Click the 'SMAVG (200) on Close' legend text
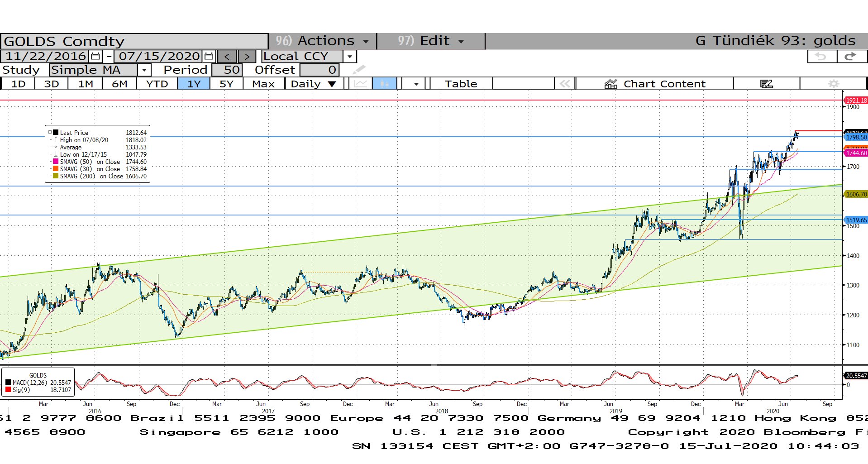 (x=91, y=176)
